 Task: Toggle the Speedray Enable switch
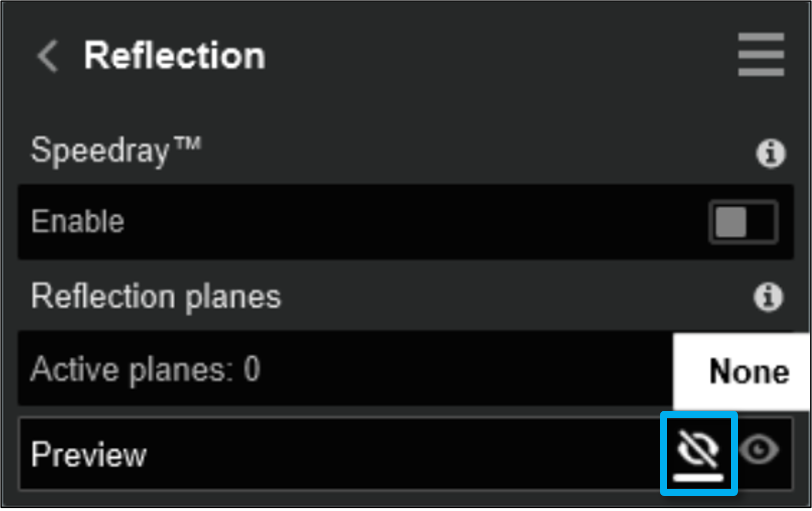click(743, 222)
